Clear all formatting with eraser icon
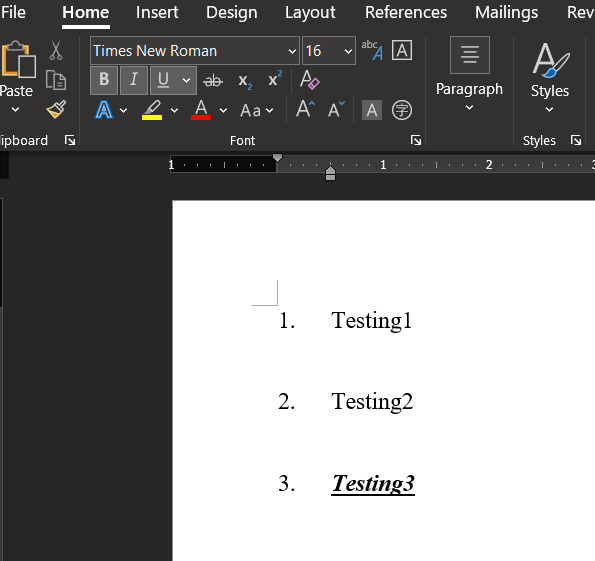Screen dimensions: 595x561 [310, 80]
